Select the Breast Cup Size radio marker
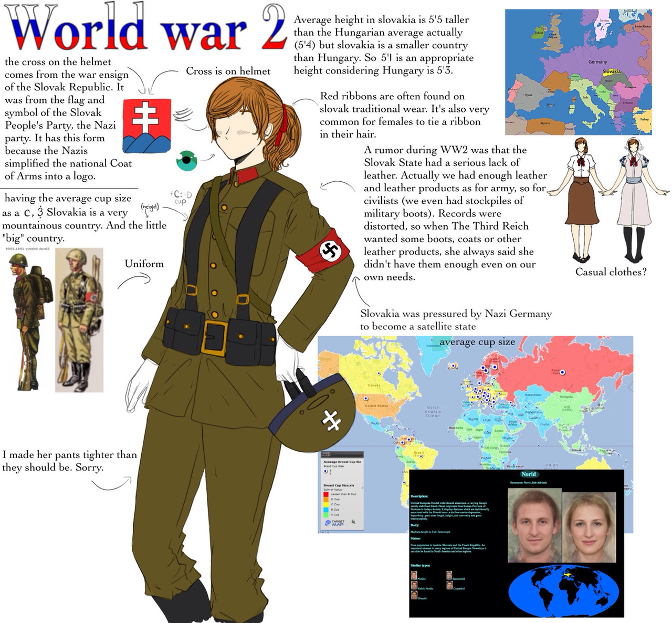The image size is (672, 623). (x=325, y=471)
